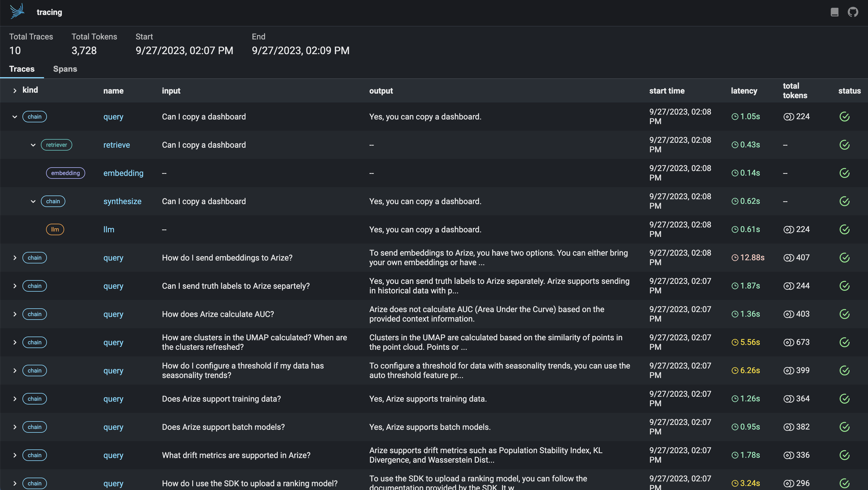Click the success status icon for retrieve row
The width and height of the screenshot is (868, 490).
pos(844,145)
